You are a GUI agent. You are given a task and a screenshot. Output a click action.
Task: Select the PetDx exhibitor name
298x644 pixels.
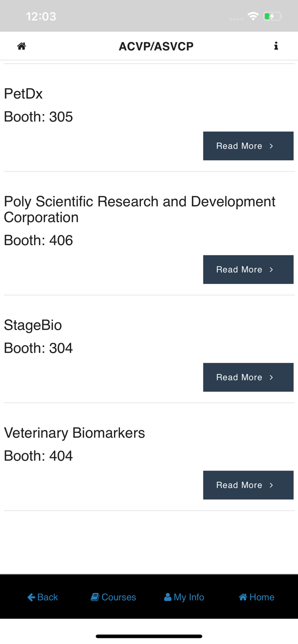click(23, 94)
